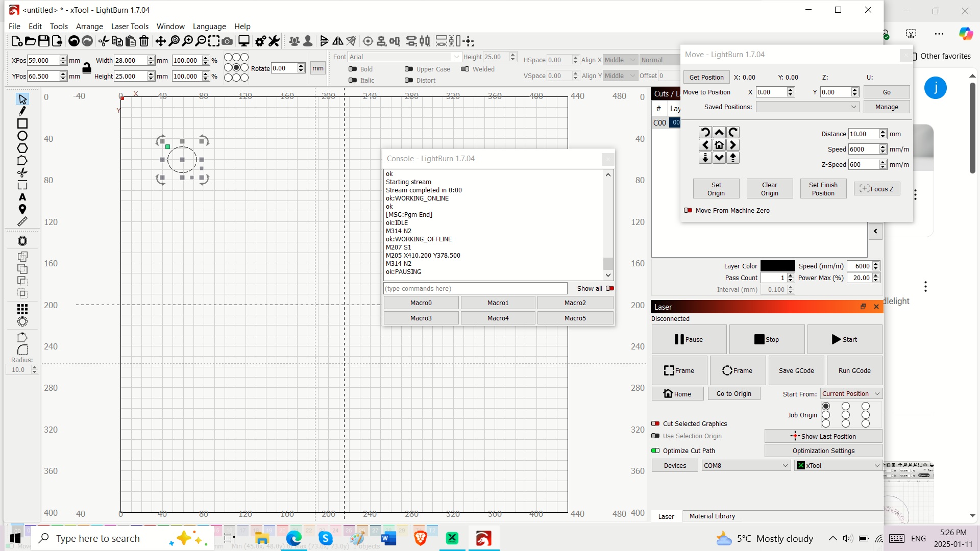980x551 pixels.
Task: Toggle Welded text switch
Action: (465, 69)
